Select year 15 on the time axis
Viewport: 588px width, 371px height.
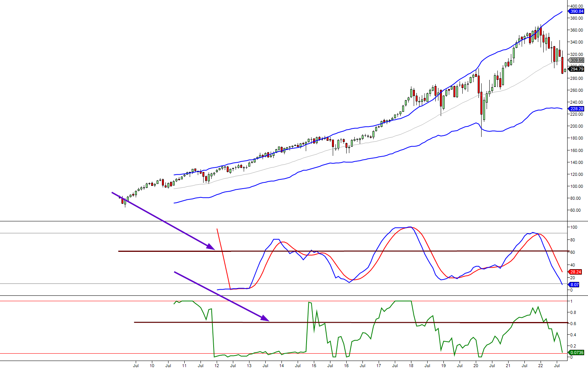[314, 365]
